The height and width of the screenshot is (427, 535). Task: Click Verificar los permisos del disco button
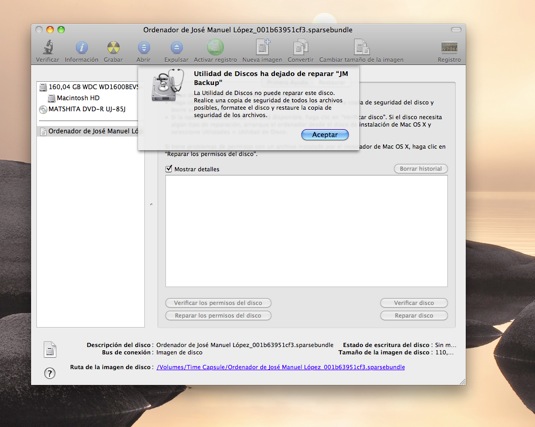218,303
